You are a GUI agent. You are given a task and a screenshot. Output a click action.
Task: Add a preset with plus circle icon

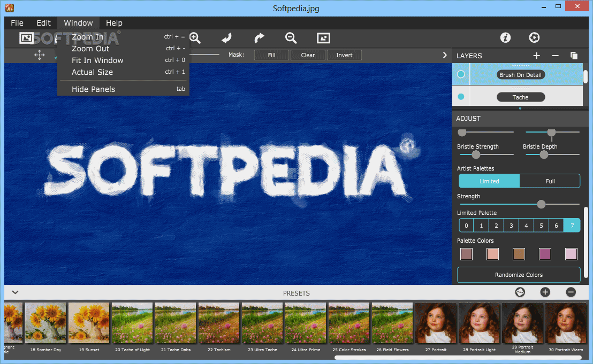(545, 292)
